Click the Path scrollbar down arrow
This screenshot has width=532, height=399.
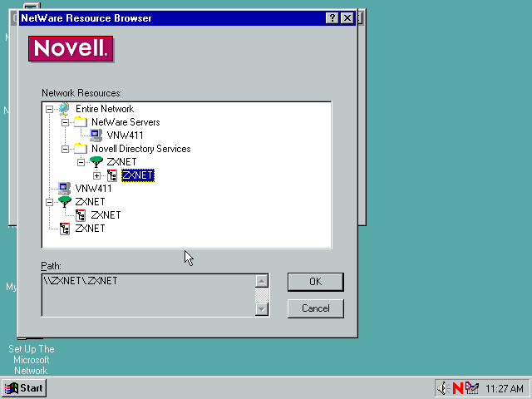tap(262, 309)
